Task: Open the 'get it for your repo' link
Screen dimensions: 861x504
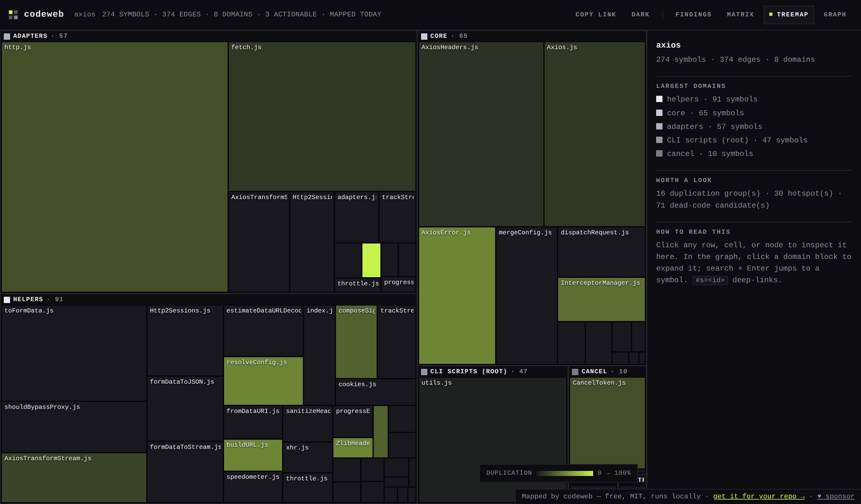Action: pos(759,496)
